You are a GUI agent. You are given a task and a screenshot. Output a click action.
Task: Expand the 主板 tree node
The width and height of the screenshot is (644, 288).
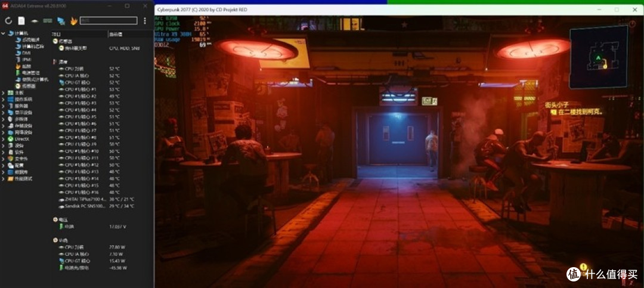4,93
